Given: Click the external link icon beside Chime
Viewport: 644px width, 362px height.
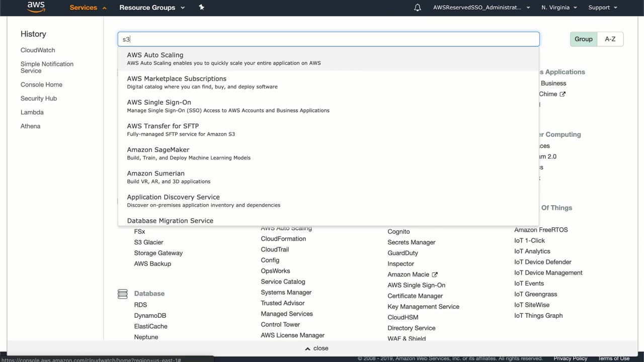Looking at the screenshot, I should click(x=562, y=94).
